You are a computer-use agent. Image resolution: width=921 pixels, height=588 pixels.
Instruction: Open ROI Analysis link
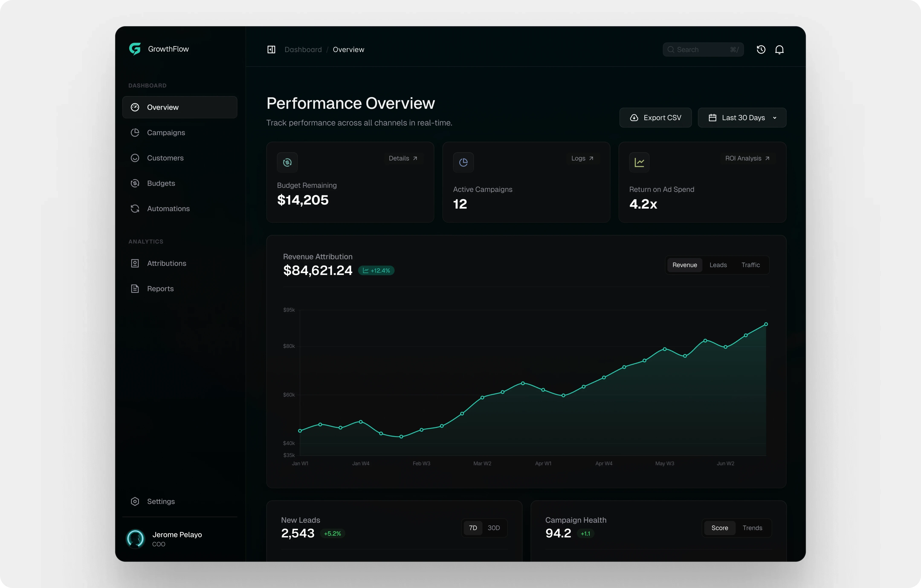(747, 158)
